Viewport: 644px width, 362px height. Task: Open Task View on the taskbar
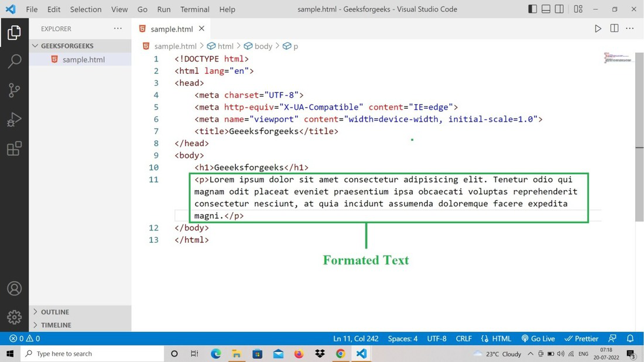click(195, 353)
